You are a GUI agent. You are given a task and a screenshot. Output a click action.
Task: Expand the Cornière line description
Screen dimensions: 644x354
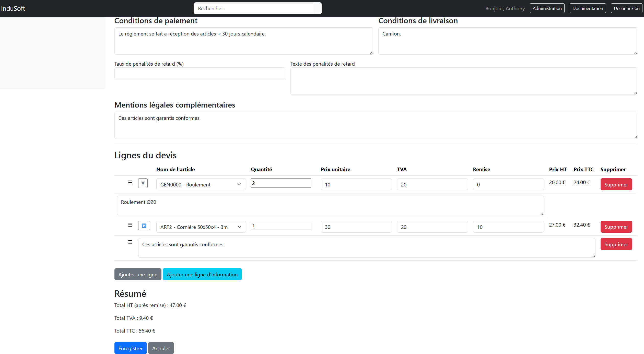(144, 226)
